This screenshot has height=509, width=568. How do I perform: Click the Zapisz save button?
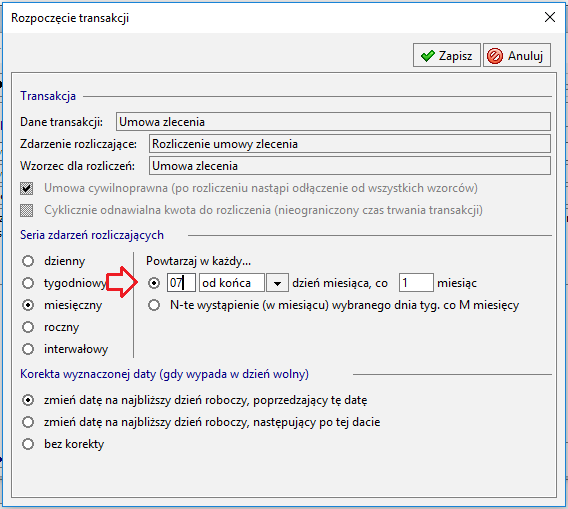coord(447,55)
